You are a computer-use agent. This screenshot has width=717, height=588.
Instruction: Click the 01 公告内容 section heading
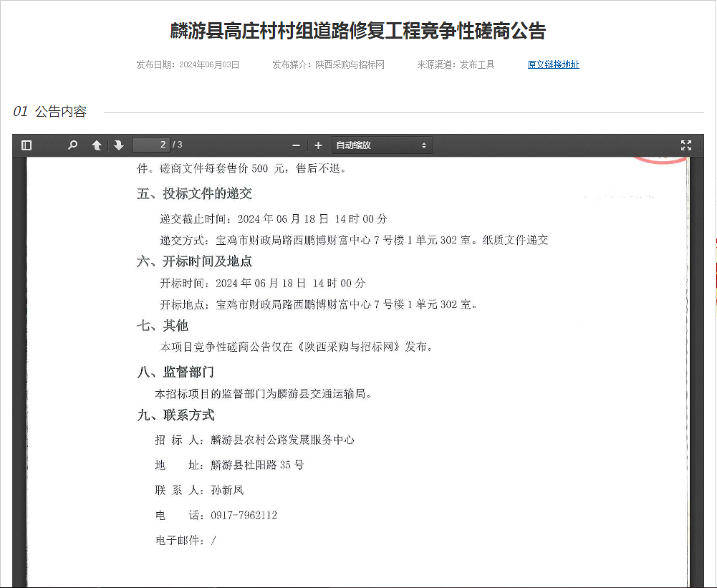(50, 112)
